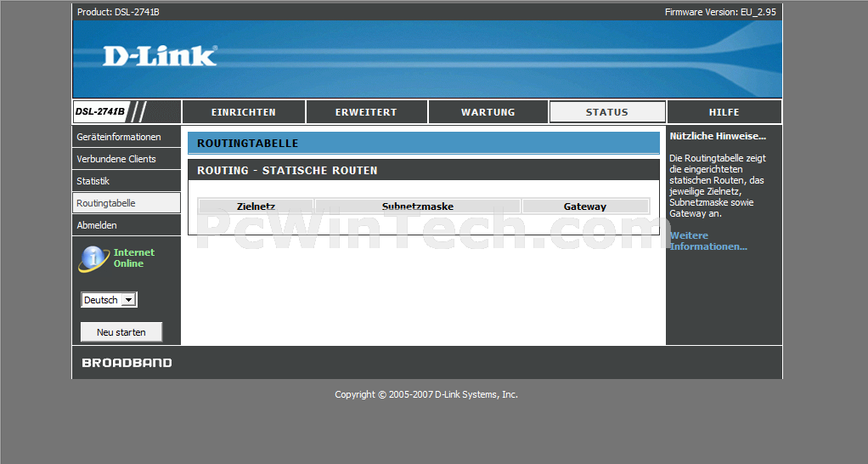This screenshot has height=464, width=868.
Task: Click the Gateway column header
Action: (585, 207)
